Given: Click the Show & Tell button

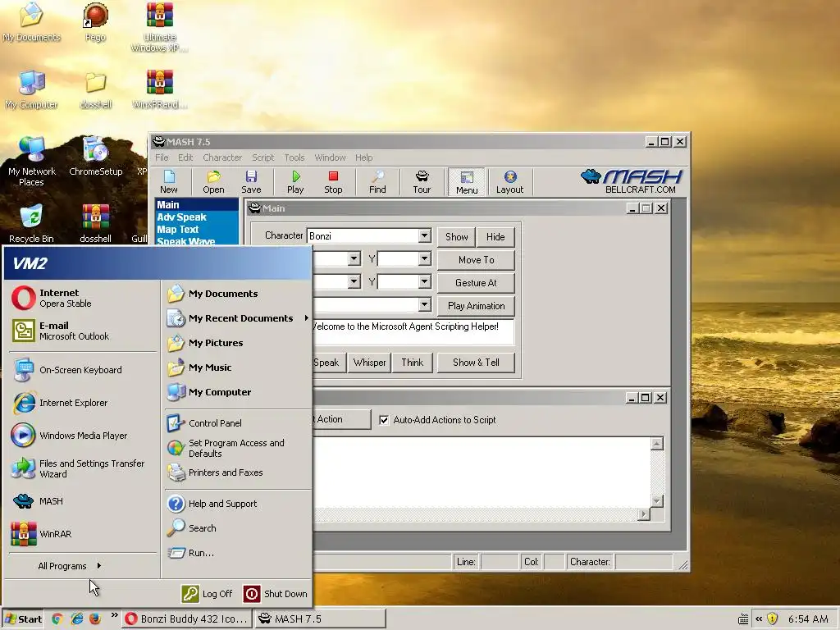Looking at the screenshot, I should pos(477,363).
